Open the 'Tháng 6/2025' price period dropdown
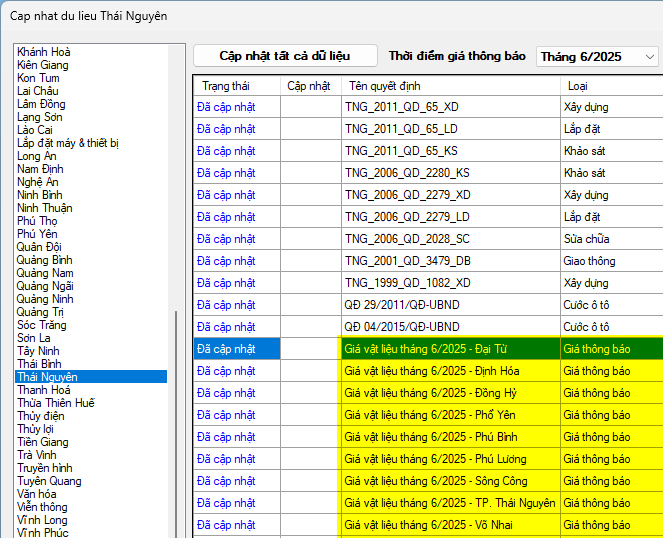The height and width of the screenshot is (538, 663). click(597, 57)
